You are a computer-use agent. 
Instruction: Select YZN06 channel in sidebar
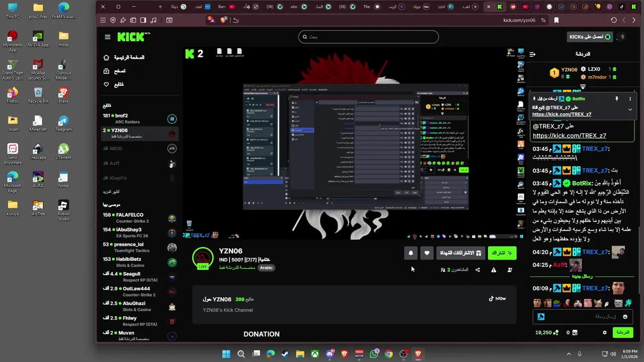(x=139, y=133)
